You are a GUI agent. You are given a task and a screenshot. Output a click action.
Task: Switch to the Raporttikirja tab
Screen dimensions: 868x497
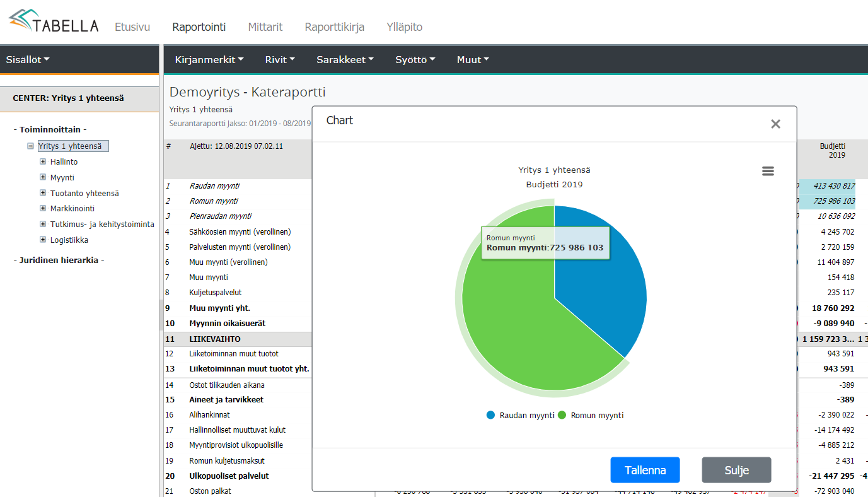pyautogui.click(x=335, y=27)
